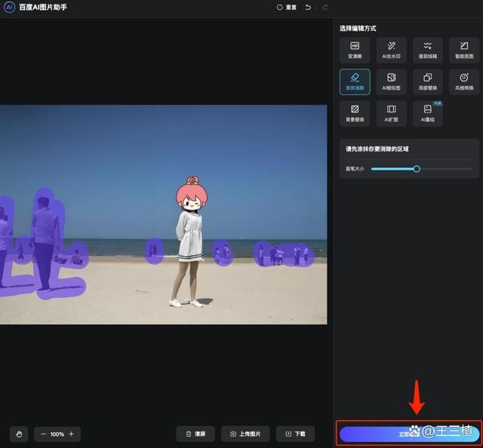The height and width of the screenshot is (448, 483).
Task: Select the 涂抹消除 eraser tool
Action: [355, 82]
